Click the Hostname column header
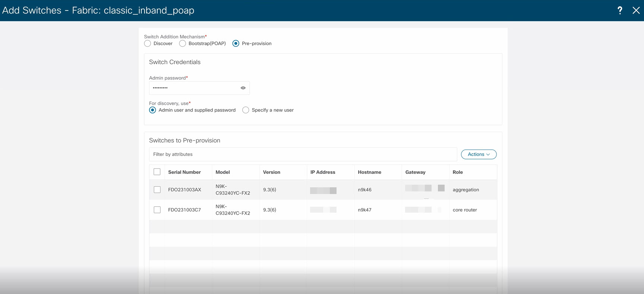 tap(370, 172)
